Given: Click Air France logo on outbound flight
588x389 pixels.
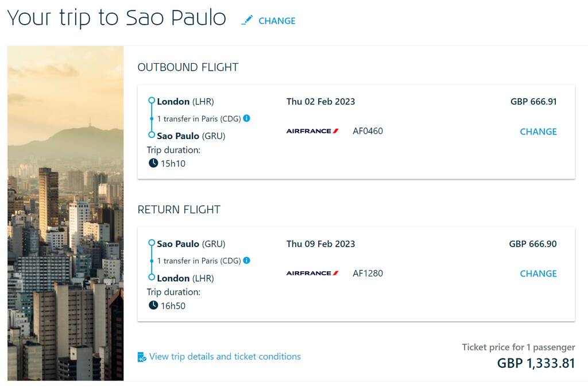Looking at the screenshot, I should click(x=312, y=131).
